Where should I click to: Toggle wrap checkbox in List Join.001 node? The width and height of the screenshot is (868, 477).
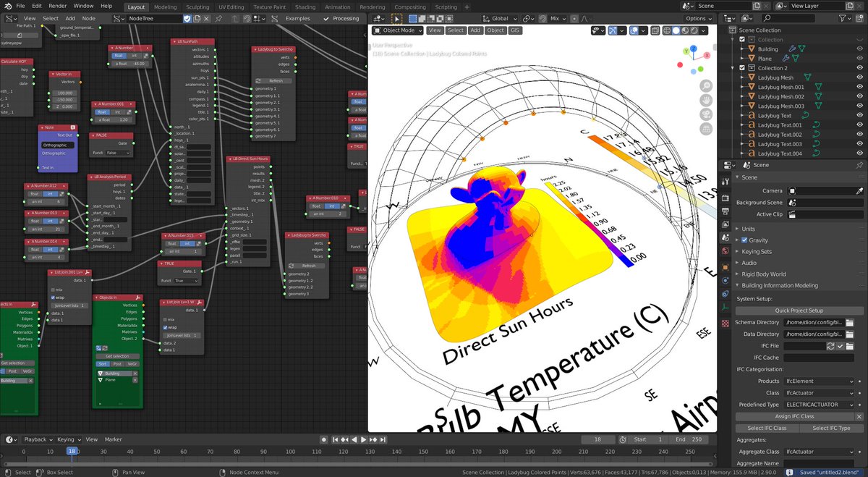pos(53,297)
